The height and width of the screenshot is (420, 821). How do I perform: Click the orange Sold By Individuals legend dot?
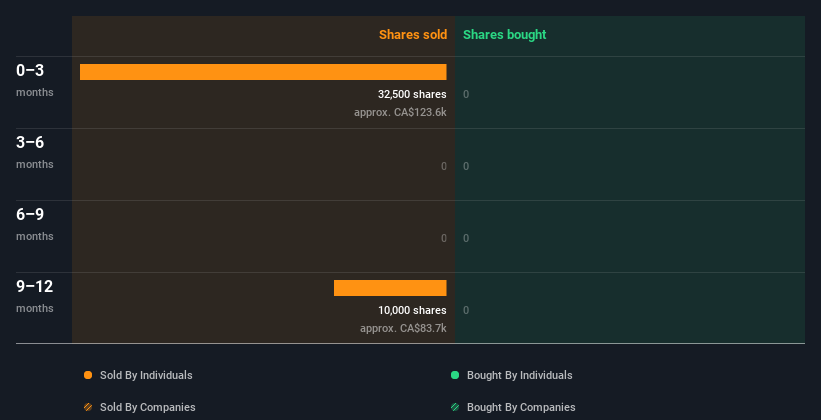(88, 375)
